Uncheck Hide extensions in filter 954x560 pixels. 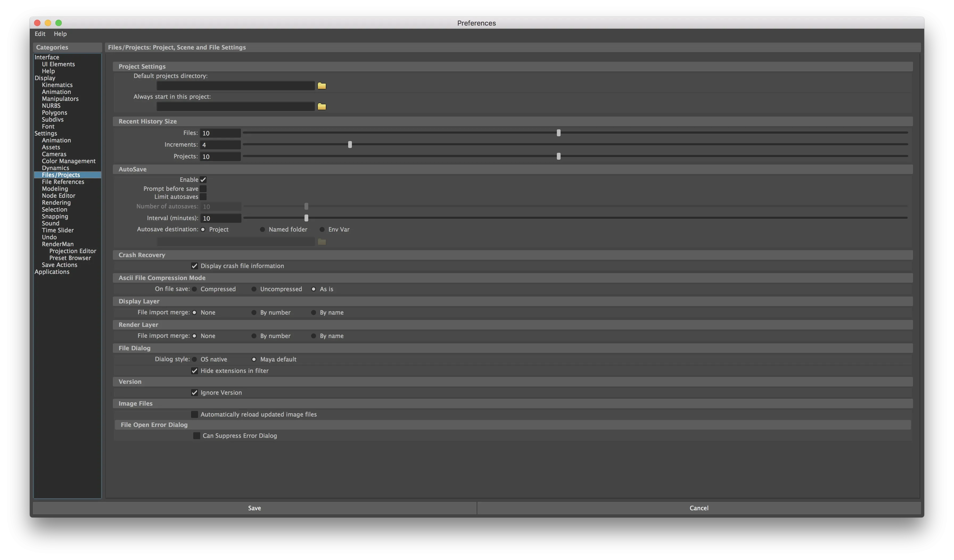pyautogui.click(x=194, y=371)
